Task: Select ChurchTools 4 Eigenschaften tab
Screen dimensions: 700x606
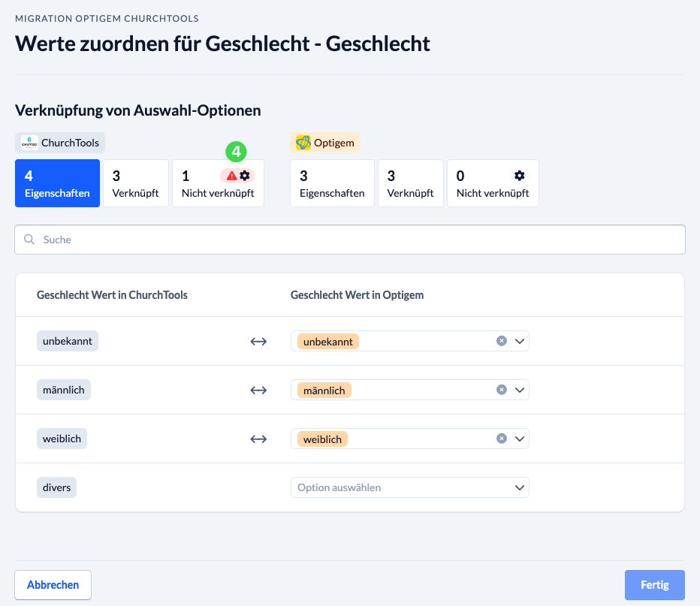Action: [x=58, y=183]
